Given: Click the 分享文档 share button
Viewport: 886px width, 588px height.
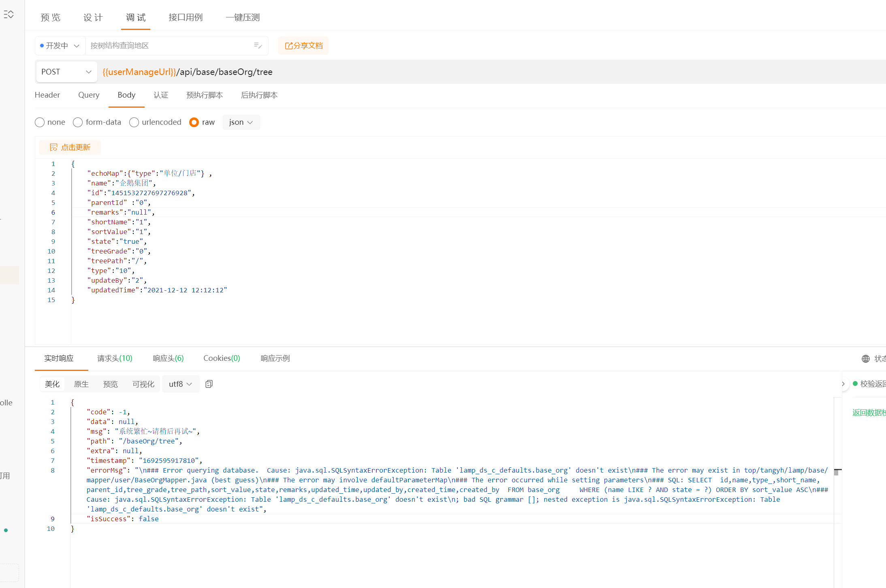Looking at the screenshot, I should (x=303, y=45).
